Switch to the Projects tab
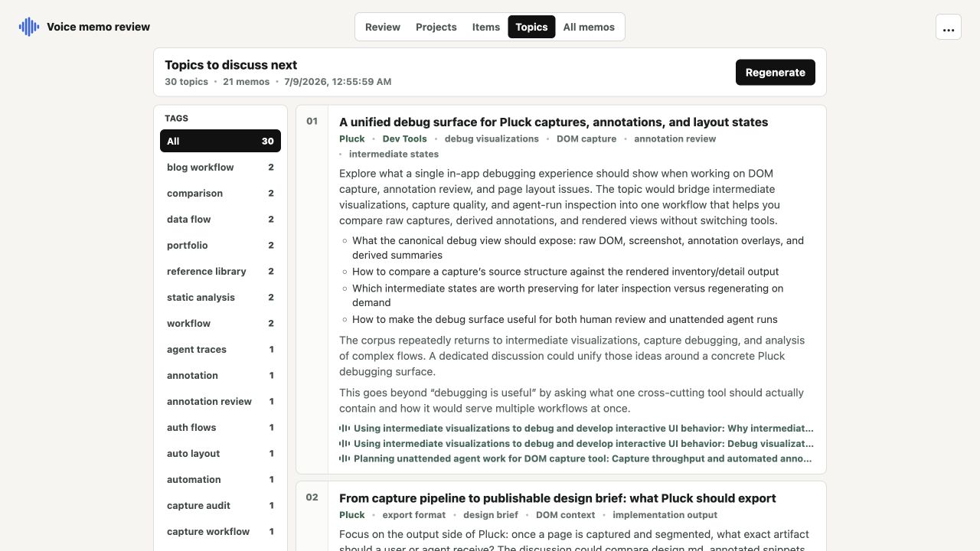The image size is (980, 551). pyautogui.click(x=436, y=27)
